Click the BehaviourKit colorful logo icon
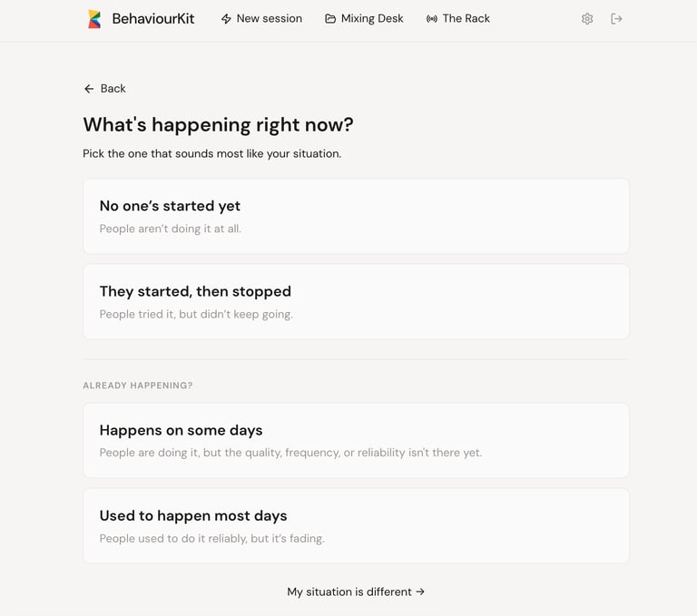 94,19
